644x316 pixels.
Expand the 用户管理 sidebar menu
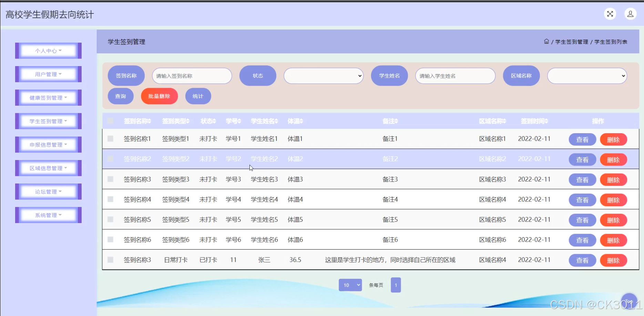point(48,74)
